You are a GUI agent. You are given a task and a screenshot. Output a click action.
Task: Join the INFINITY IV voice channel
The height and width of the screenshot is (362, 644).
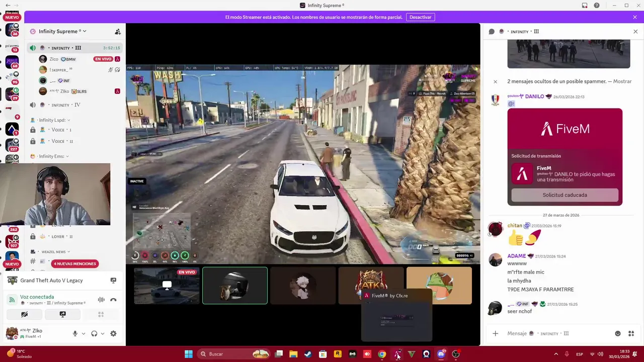tap(74, 105)
